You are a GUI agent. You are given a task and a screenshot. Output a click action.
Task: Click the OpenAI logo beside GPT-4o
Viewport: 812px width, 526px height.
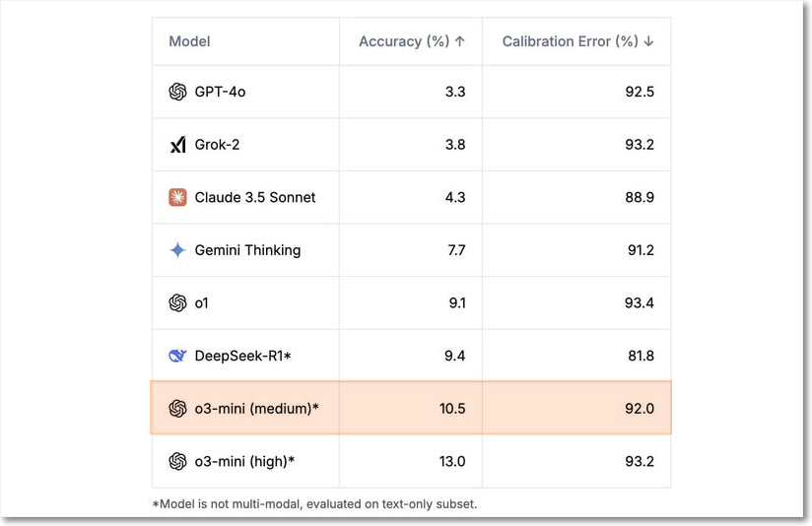pos(177,92)
